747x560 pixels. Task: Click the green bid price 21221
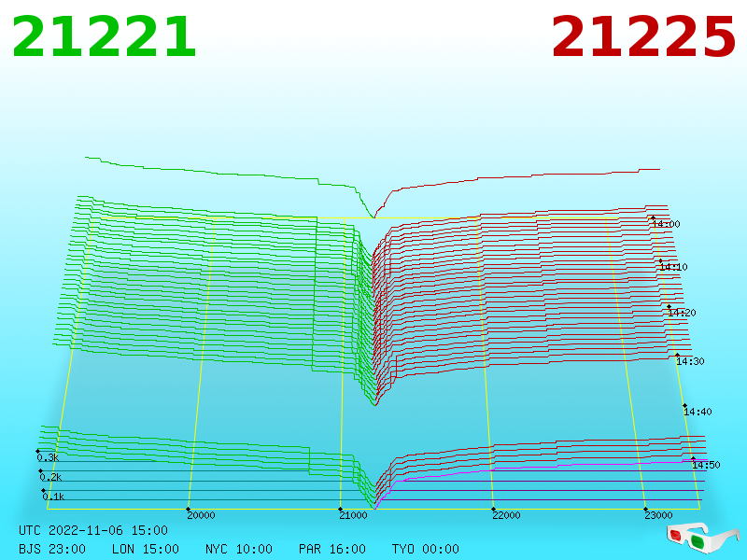(104, 37)
